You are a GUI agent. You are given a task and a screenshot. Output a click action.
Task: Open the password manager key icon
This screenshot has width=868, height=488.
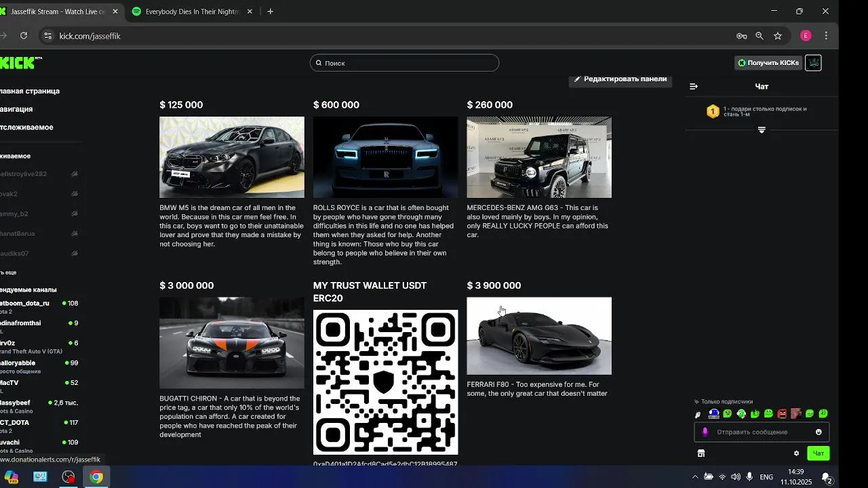tap(741, 36)
